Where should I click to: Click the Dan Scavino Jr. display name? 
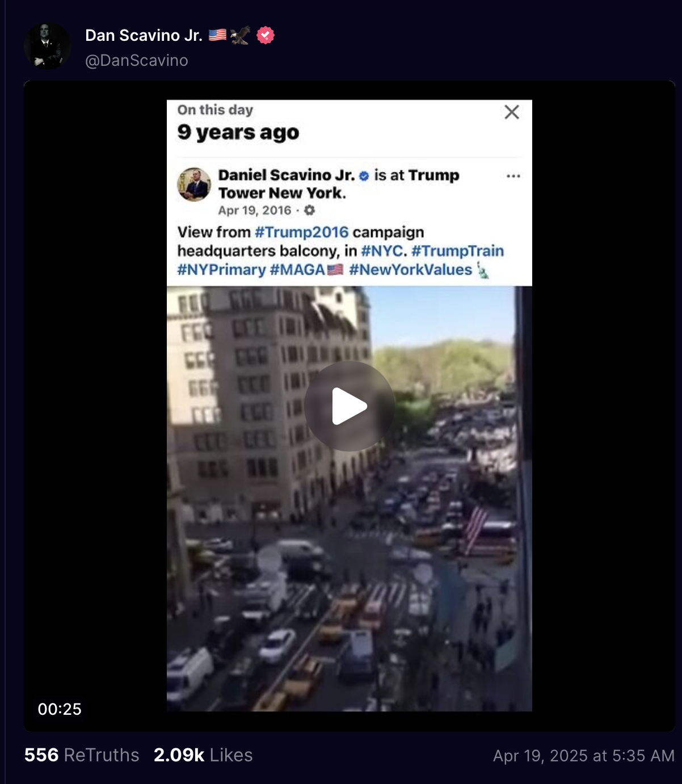144,35
